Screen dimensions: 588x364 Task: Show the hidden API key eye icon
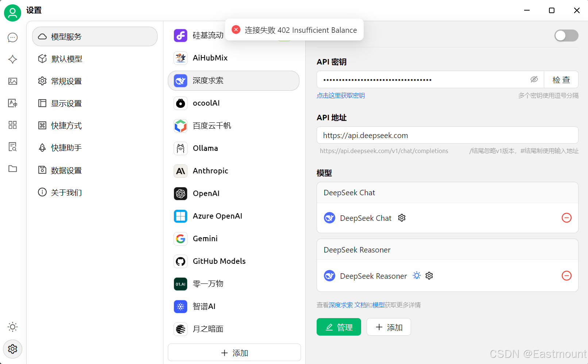534,79
